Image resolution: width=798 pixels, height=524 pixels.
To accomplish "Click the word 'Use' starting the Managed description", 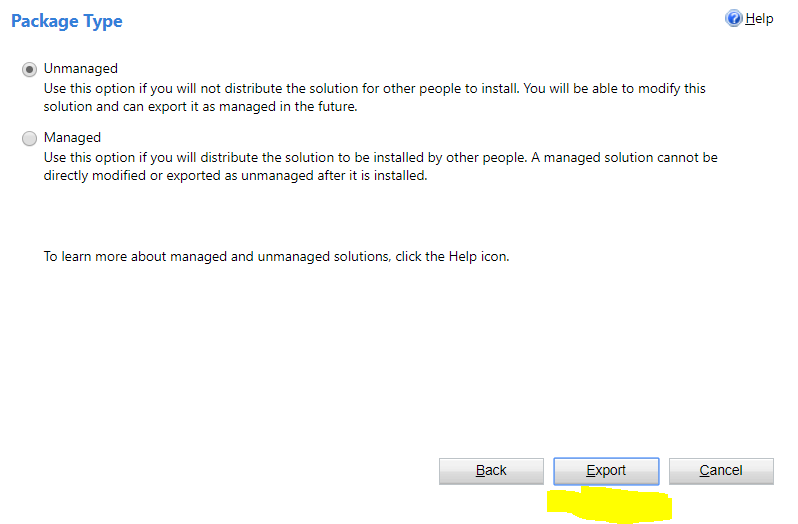I will coord(54,158).
